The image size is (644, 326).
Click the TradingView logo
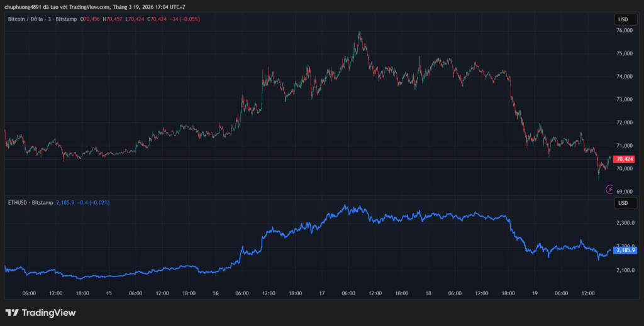click(x=41, y=312)
